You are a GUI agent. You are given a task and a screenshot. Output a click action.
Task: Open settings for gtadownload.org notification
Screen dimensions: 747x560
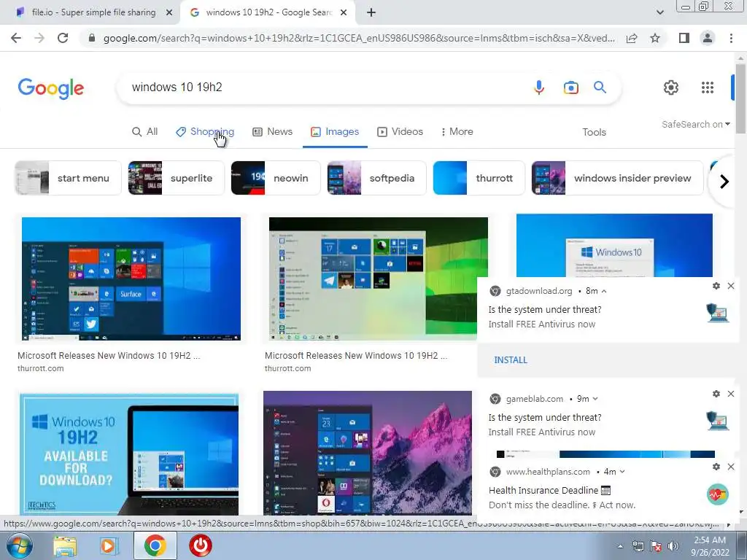(x=716, y=286)
